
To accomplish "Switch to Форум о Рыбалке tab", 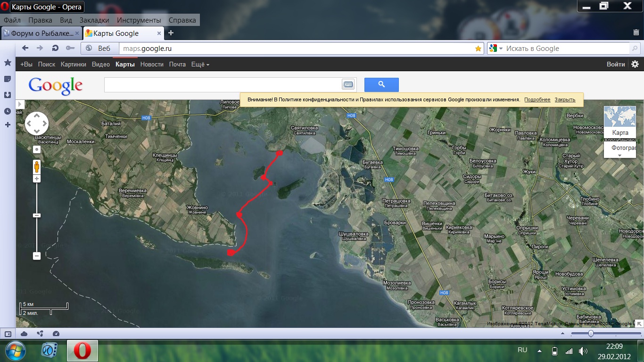I will (x=41, y=33).
